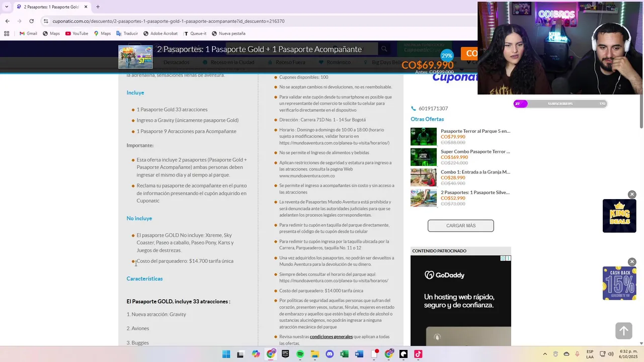Click the site search magnifier icon
644x362 pixels.
pos(384,49)
